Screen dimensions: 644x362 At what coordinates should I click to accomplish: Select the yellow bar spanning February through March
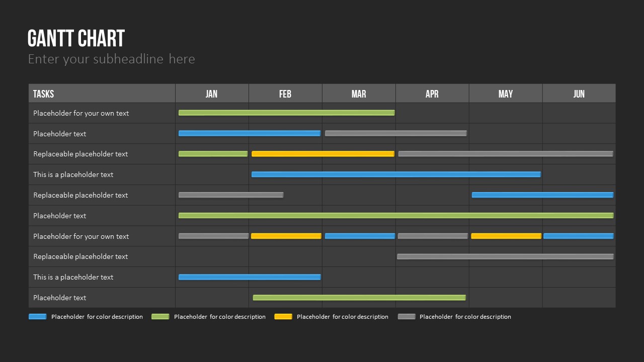pyautogui.click(x=323, y=154)
